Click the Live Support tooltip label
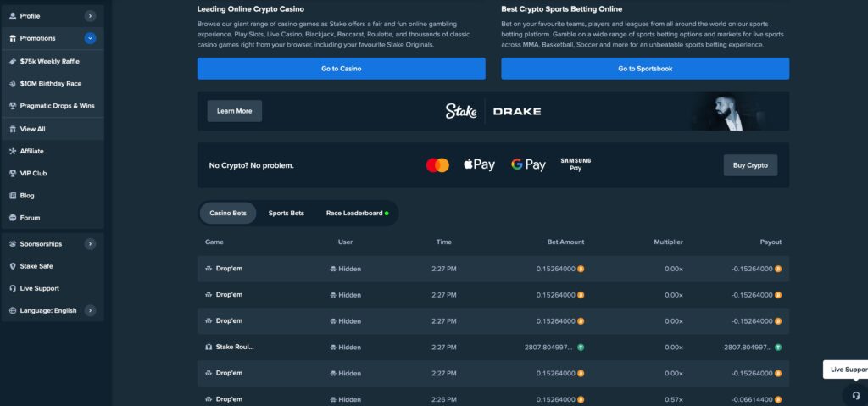 pos(846,370)
